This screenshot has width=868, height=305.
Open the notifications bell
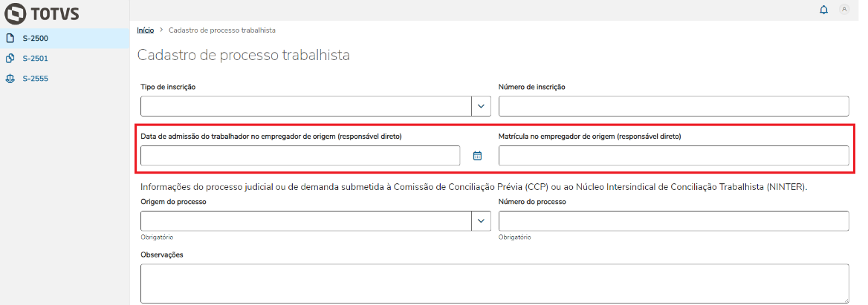pyautogui.click(x=823, y=10)
